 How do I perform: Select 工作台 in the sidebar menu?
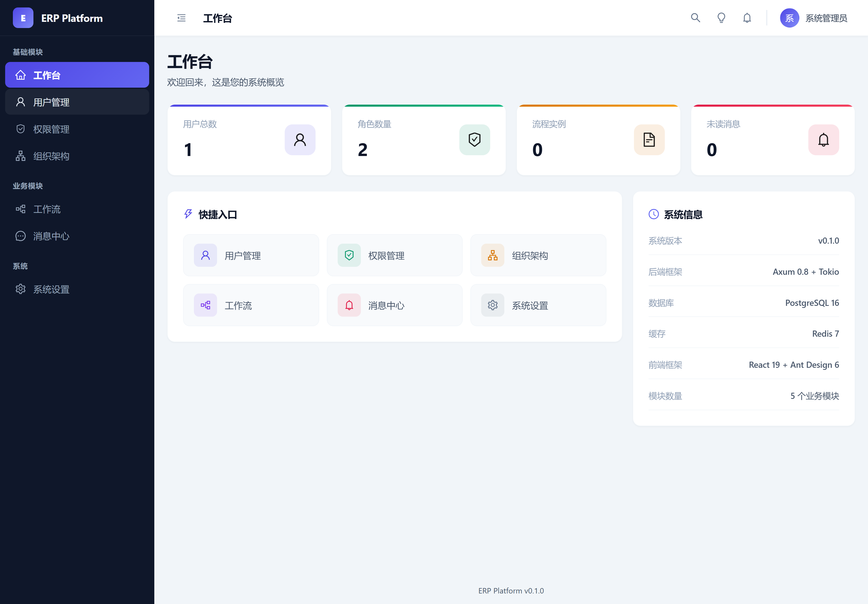77,75
